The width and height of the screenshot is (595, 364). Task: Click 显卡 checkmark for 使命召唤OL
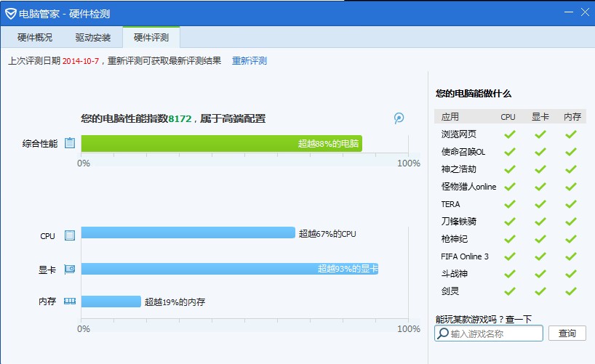(x=540, y=152)
